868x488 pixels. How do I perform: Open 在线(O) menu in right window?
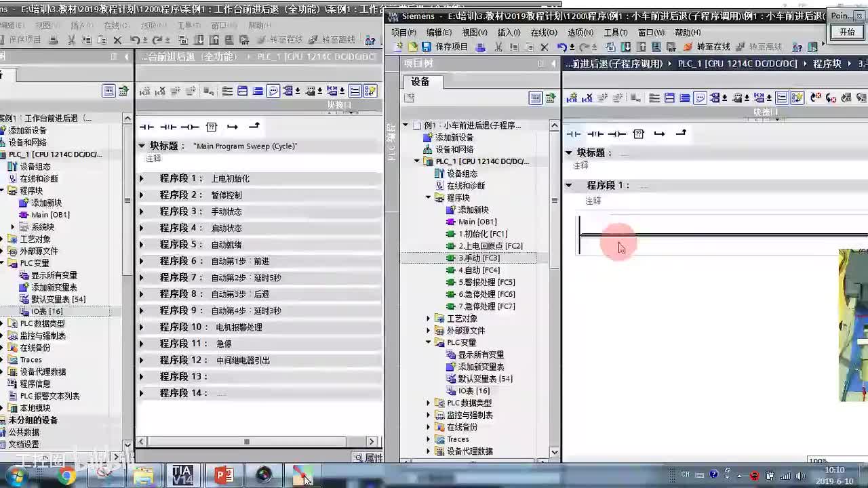point(544,32)
